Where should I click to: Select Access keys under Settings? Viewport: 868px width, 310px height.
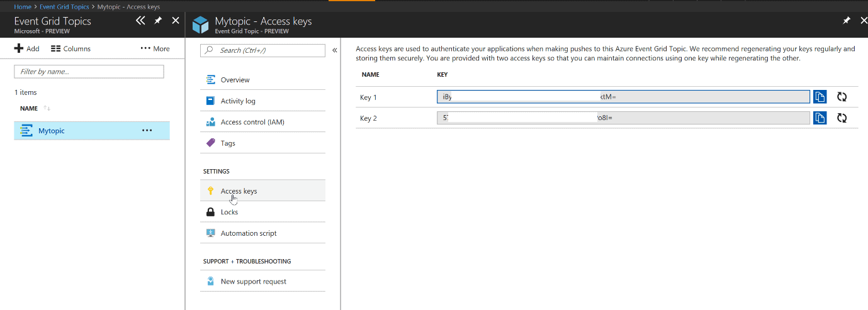[262, 191]
